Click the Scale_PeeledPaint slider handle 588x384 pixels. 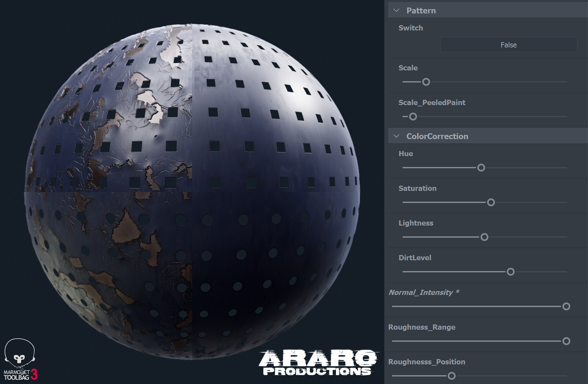pyautogui.click(x=413, y=117)
